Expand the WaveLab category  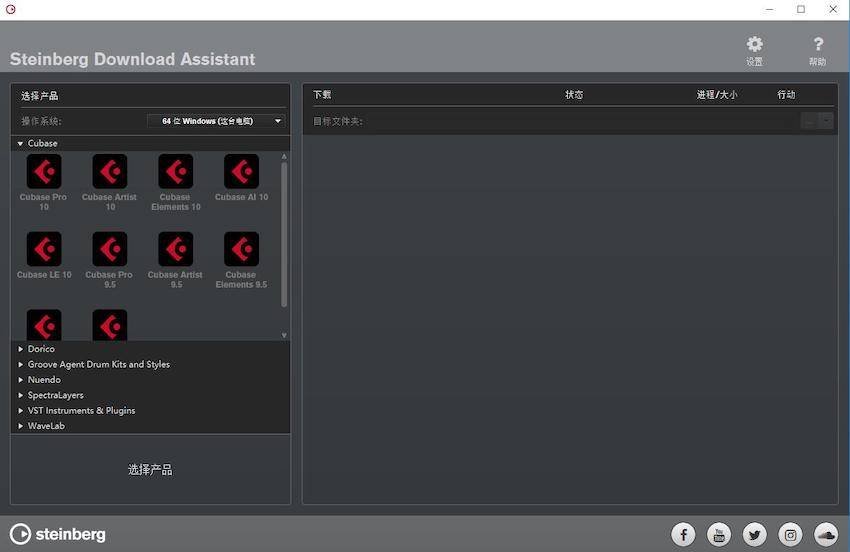(x=20, y=426)
